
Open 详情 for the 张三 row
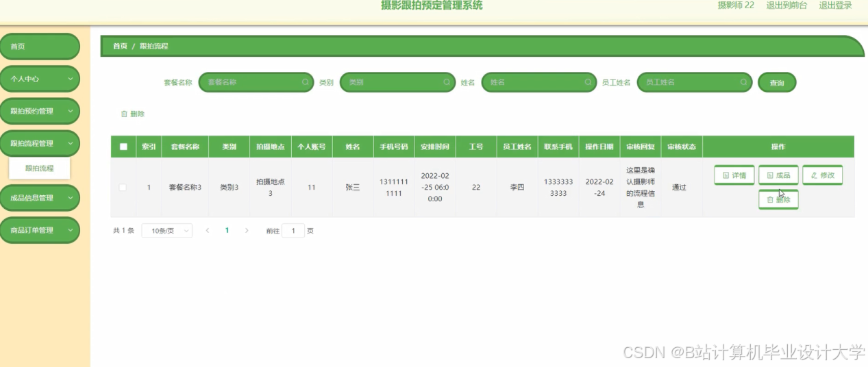[734, 175]
